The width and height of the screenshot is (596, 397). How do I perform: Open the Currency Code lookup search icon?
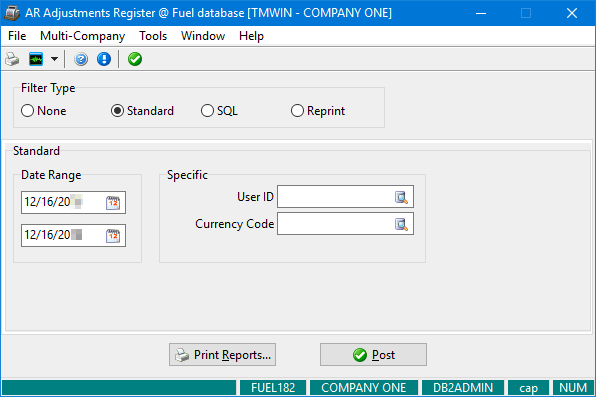(x=401, y=224)
